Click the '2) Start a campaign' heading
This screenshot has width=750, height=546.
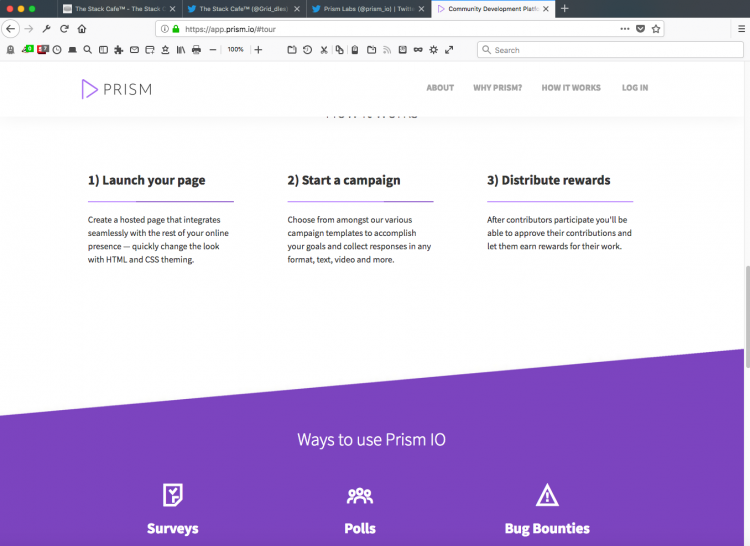[344, 180]
